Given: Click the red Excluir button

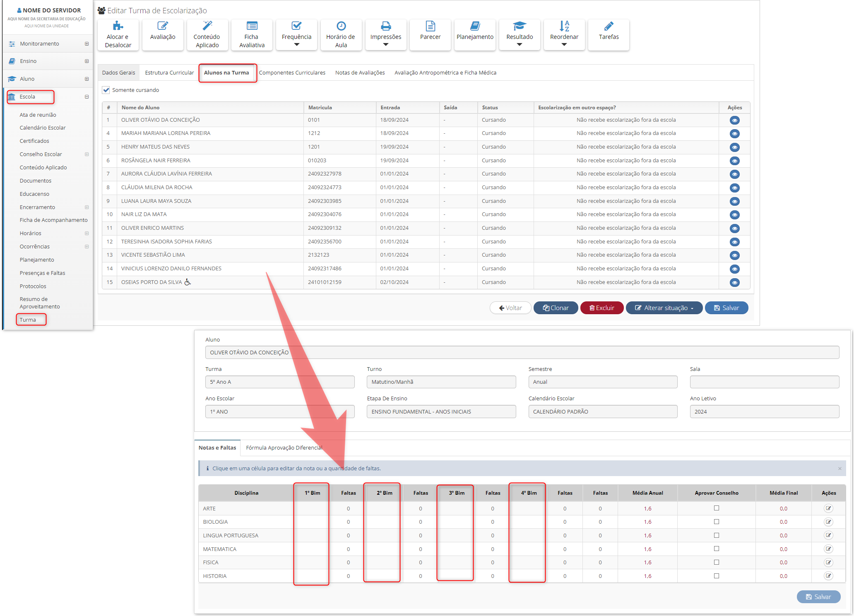Looking at the screenshot, I should click(x=601, y=308).
